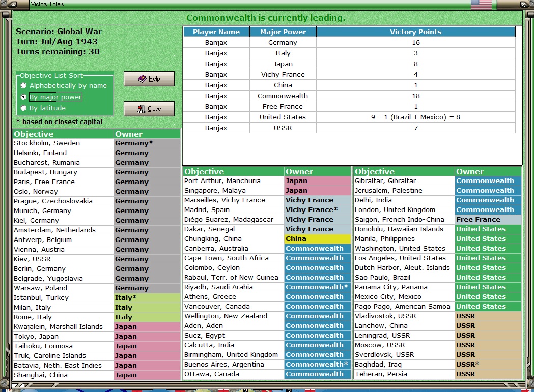The image size is (534, 392).
Task: Open Help for Victory Totals
Action: pos(149,79)
